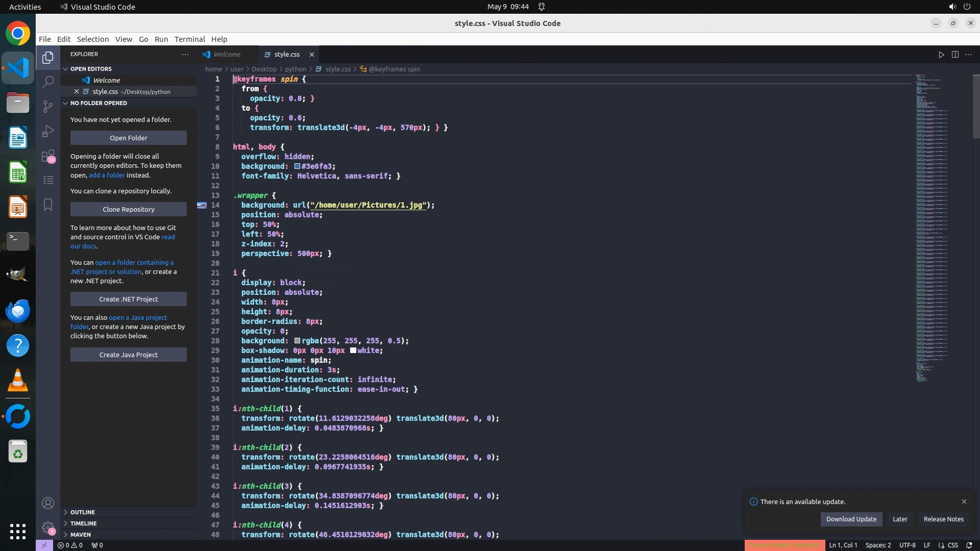Click the Split Editor Right icon

tap(955, 55)
